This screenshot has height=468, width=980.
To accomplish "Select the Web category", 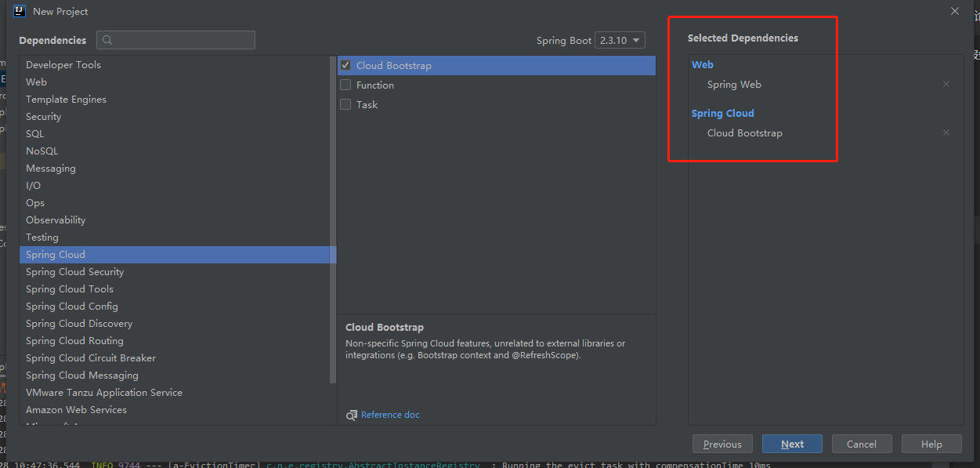I will pos(175,82).
